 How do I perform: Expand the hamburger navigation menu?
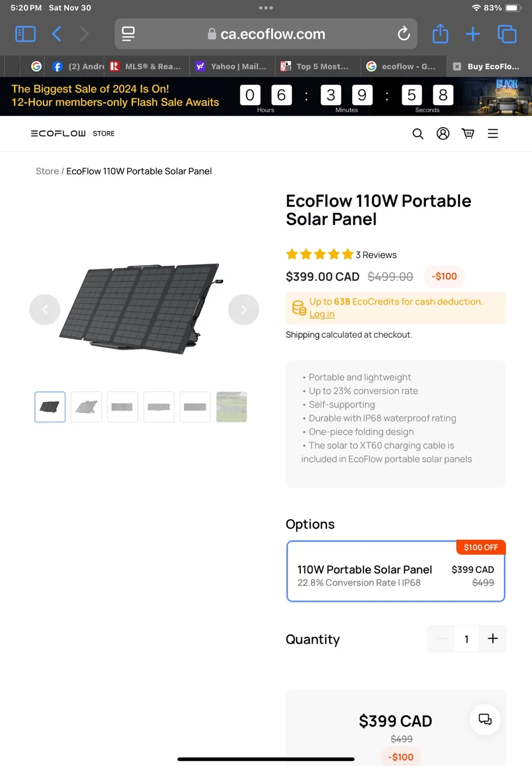(493, 134)
